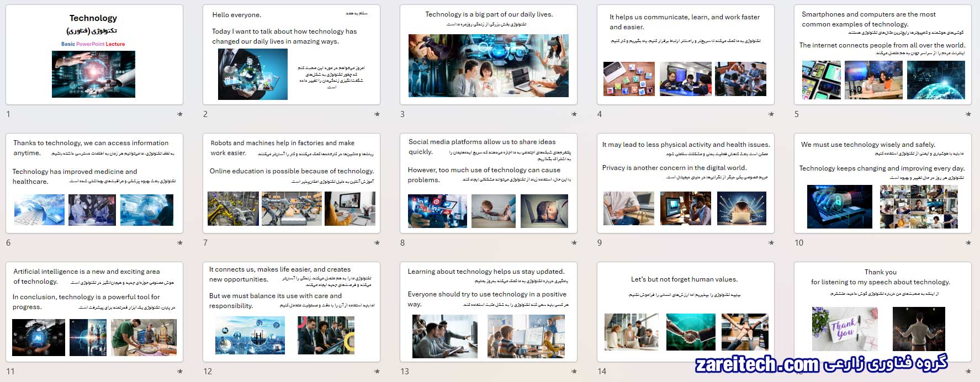Click slide number 5 label
Screen dimensions: 980x382
tap(797, 114)
